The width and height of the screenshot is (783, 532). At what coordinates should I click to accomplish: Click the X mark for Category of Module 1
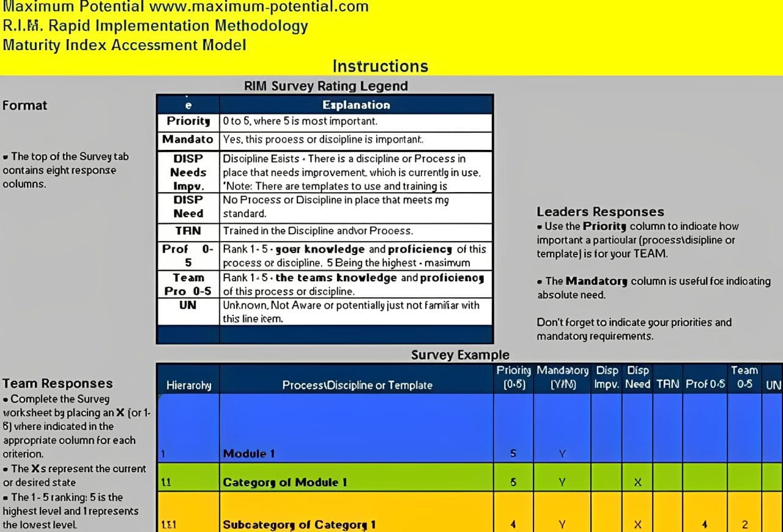pyautogui.click(x=637, y=482)
